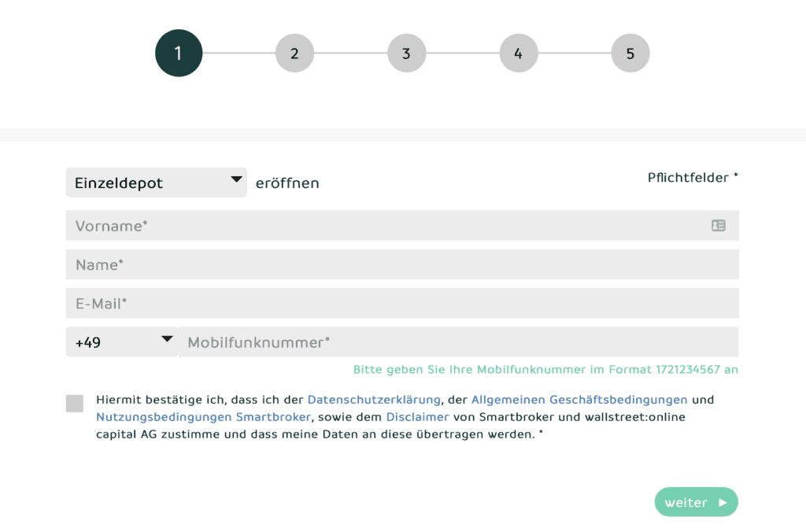Focus the E-Mail input field

click(x=402, y=303)
